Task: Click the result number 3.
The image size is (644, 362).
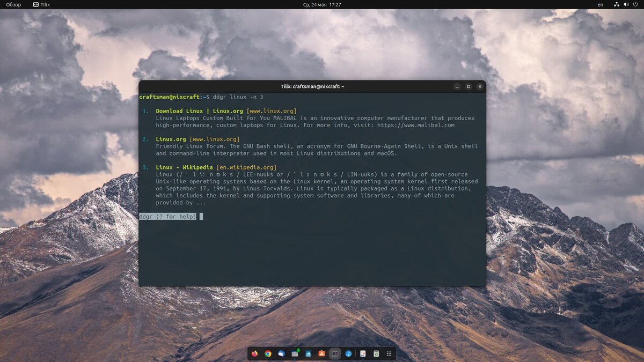Action: coord(145,167)
